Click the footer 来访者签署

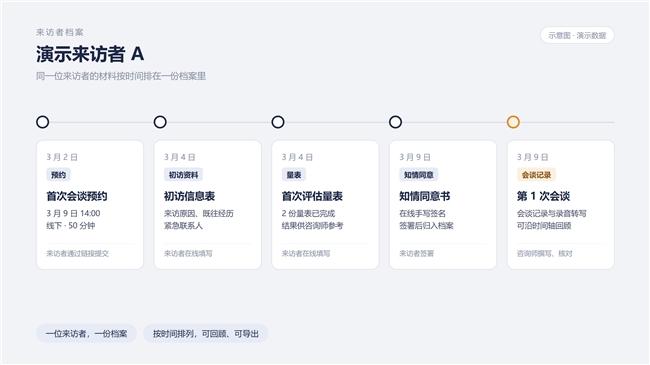[x=417, y=253]
